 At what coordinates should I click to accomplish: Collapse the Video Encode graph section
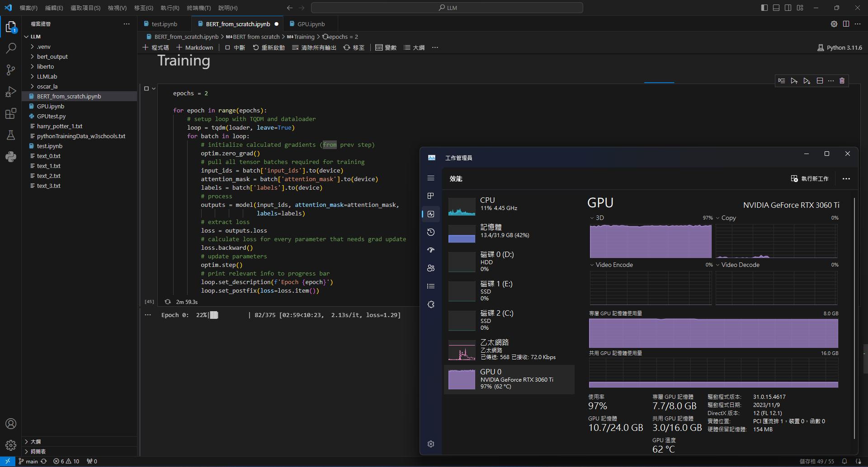click(593, 265)
